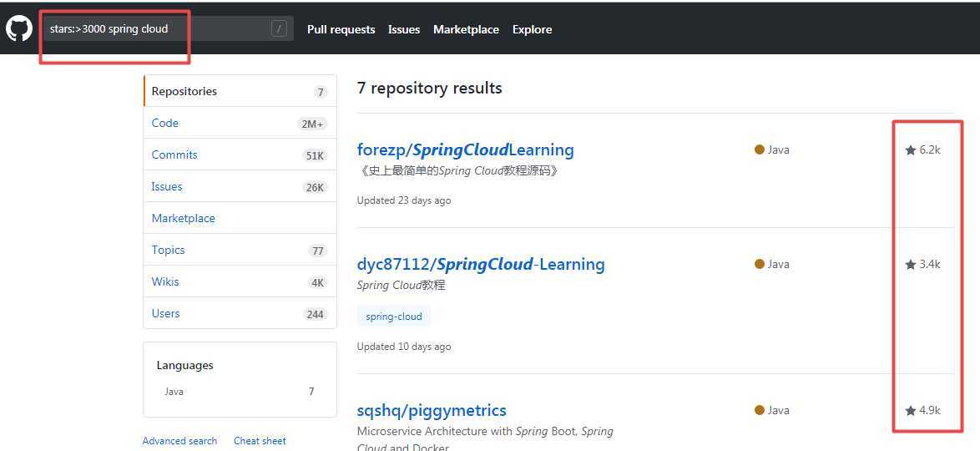Show Users search results

[x=240, y=313]
